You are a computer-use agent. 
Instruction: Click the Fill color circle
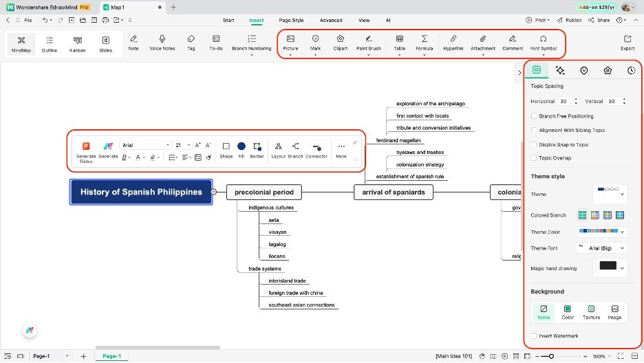241,146
